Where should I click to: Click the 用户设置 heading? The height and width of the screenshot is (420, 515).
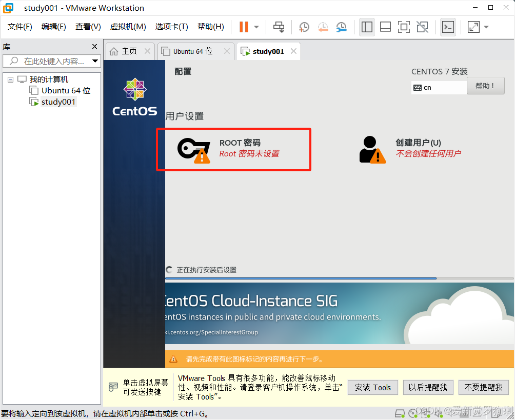point(185,116)
